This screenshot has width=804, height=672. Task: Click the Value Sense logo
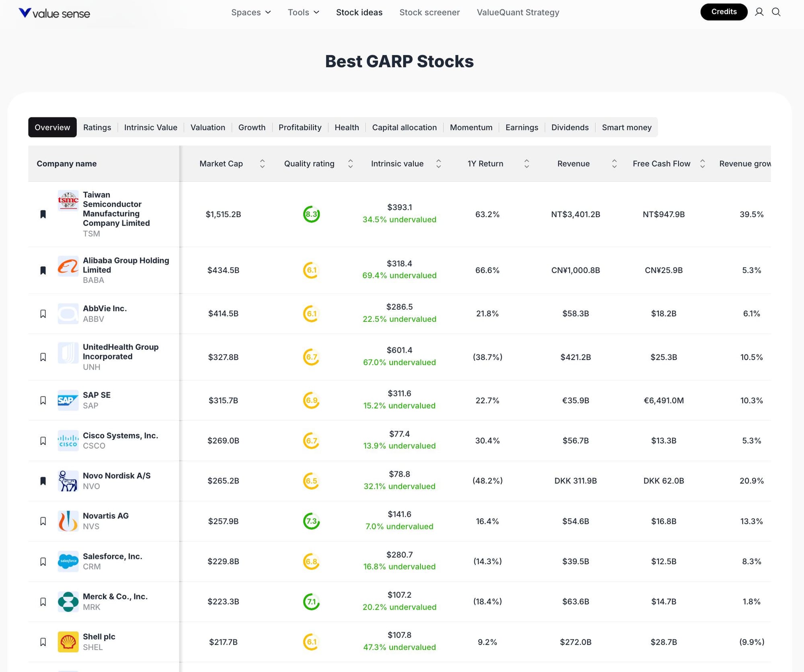pyautogui.click(x=54, y=13)
